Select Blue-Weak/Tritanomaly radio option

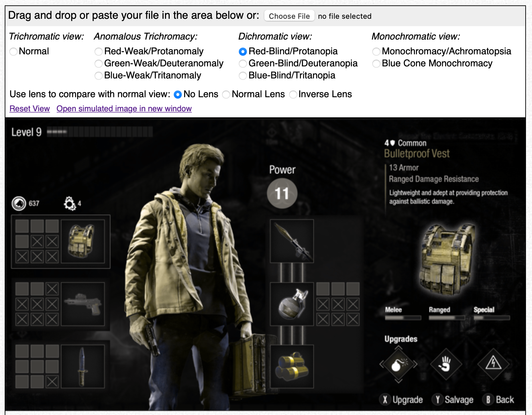tap(99, 76)
